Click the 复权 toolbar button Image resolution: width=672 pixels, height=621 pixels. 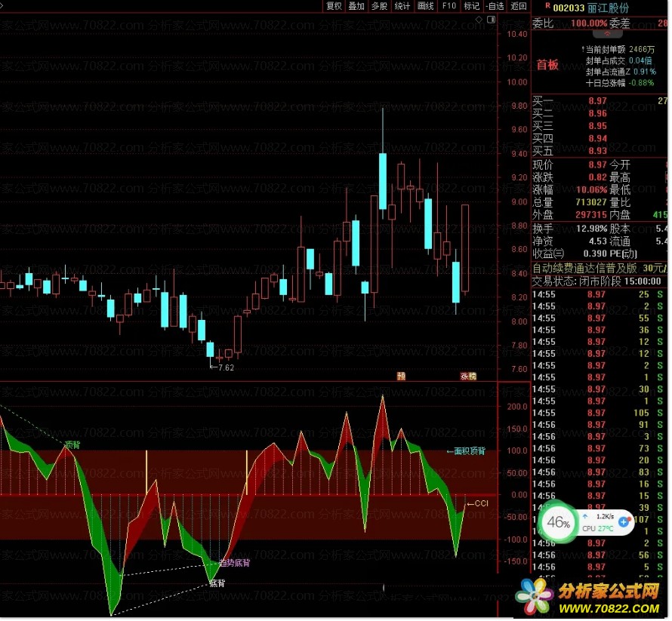point(334,6)
